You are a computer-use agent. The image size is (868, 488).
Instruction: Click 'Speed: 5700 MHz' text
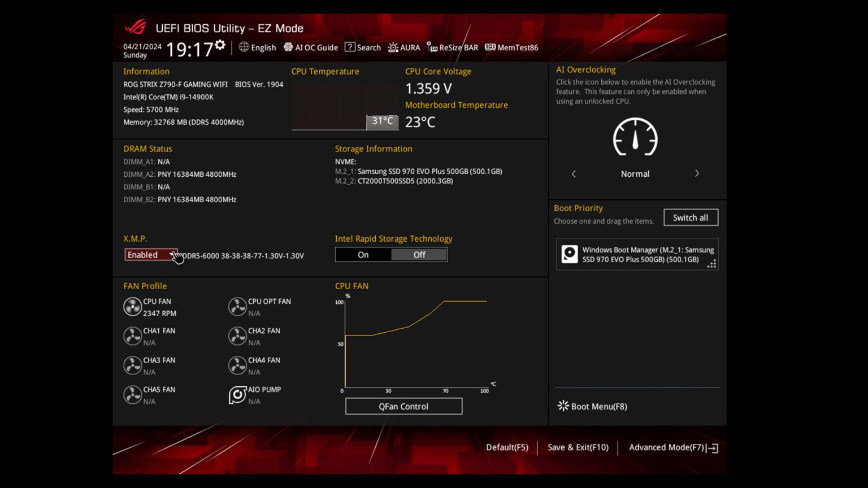tap(151, 110)
